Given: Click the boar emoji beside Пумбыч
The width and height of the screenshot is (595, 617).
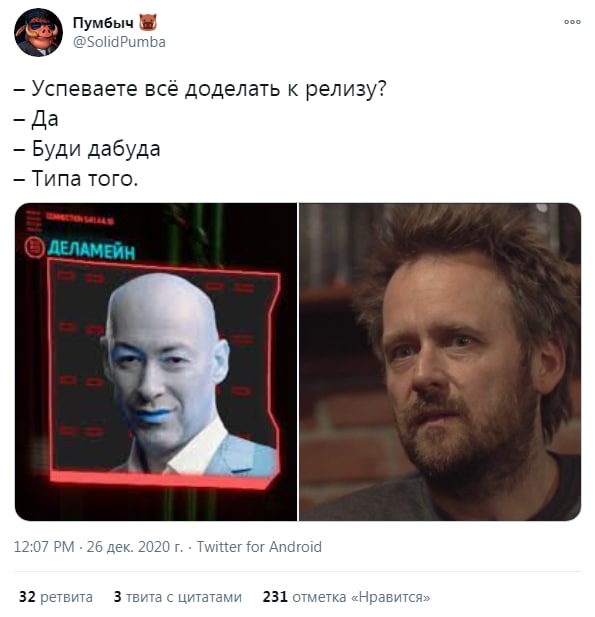Looking at the screenshot, I should 148,22.
